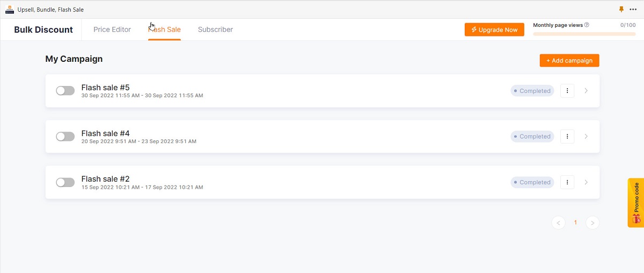The width and height of the screenshot is (644, 273).
Task: Expand Flash sale #5 with its right chevron
Action: point(586,91)
